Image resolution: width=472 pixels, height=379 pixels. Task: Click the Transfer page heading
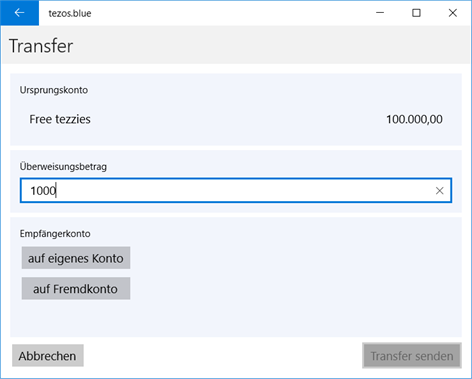click(41, 46)
